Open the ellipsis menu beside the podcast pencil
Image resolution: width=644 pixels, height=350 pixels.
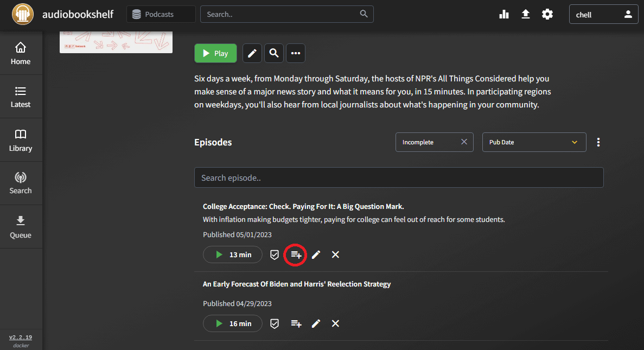(295, 53)
